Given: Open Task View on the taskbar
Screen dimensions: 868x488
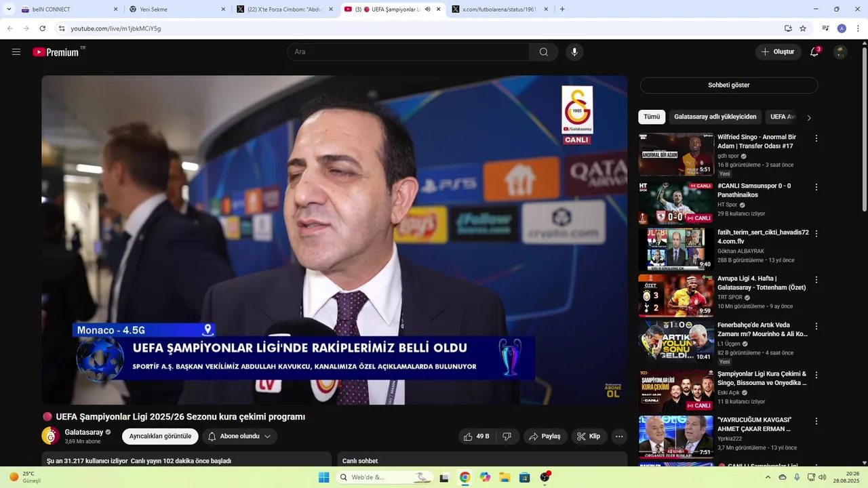Looking at the screenshot, I should click(x=444, y=477).
